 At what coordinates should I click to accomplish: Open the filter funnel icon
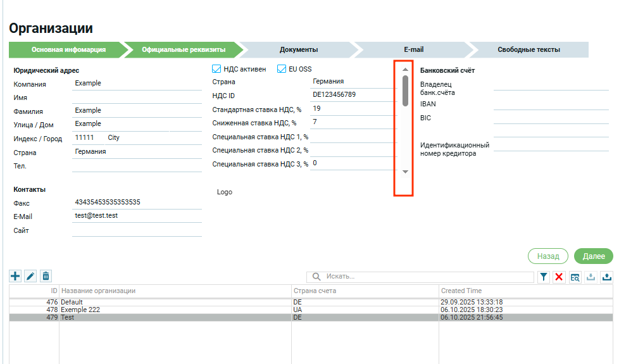click(544, 277)
